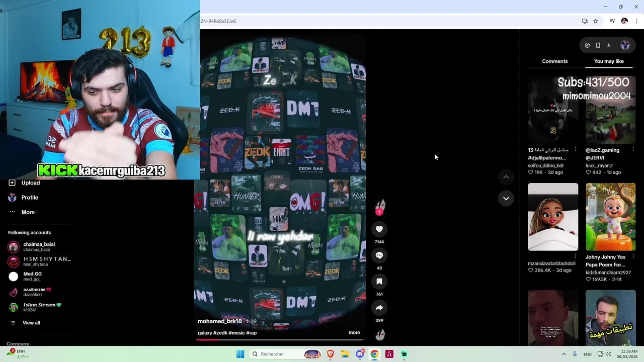Go to the next video with down chevron

click(506, 199)
